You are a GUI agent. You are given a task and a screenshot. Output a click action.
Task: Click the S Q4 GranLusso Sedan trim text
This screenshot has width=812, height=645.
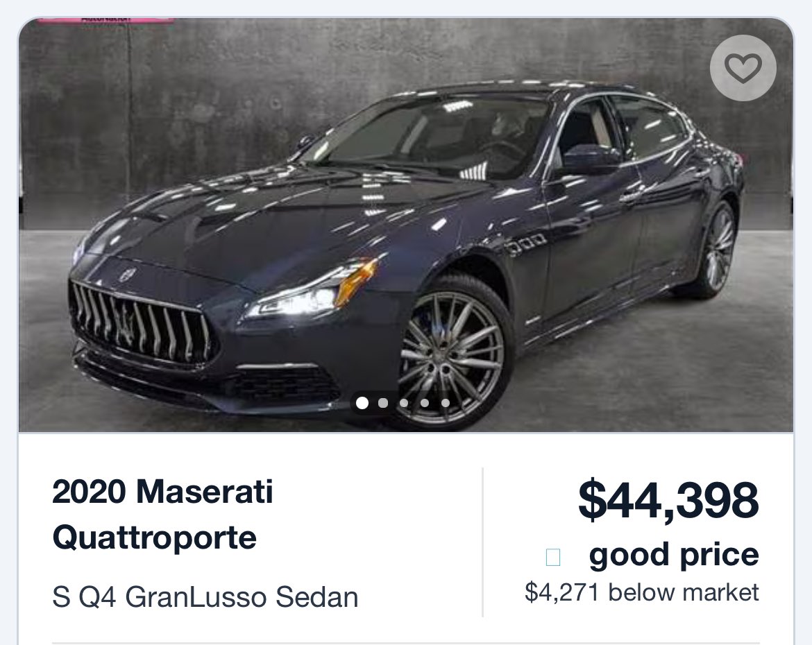pos(205,596)
